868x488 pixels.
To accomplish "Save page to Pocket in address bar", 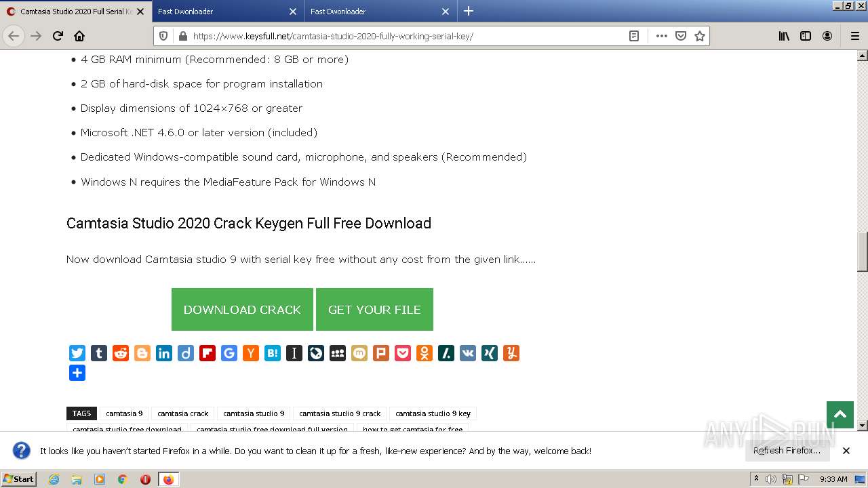I will (x=681, y=36).
